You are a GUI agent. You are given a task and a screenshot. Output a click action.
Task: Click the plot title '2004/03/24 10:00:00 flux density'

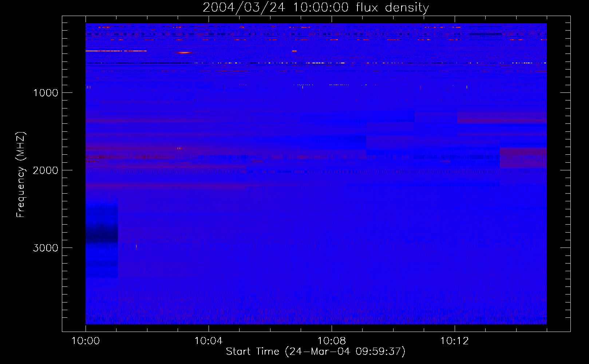click(316, 8)
